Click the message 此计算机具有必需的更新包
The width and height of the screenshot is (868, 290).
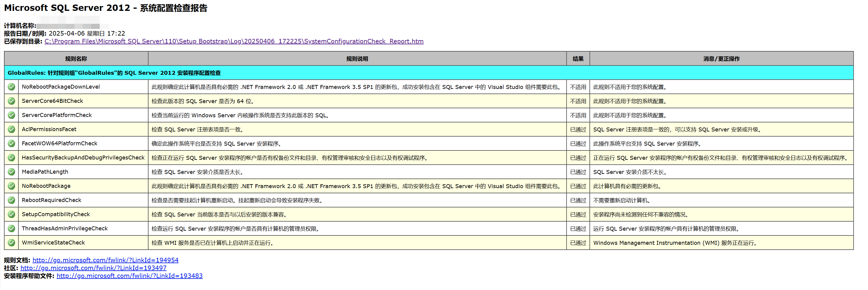pyautogui.click(x=627, y=186)
